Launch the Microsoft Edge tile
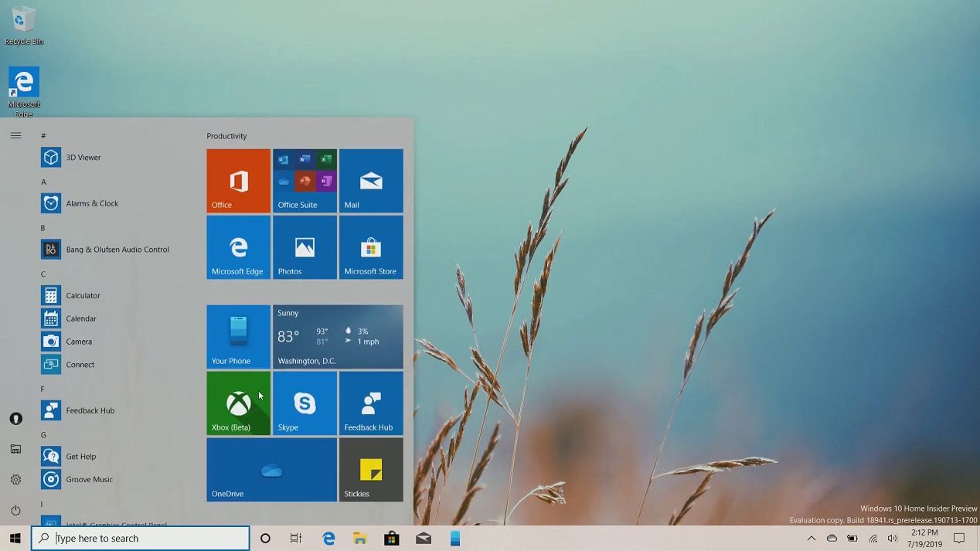The width and height of the screenshot is (980, 551). [239, 247]
